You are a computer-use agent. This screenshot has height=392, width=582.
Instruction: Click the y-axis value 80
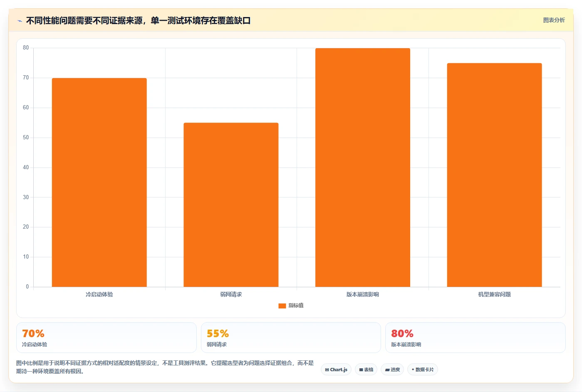pyautogui.click(x=26, y=48)
